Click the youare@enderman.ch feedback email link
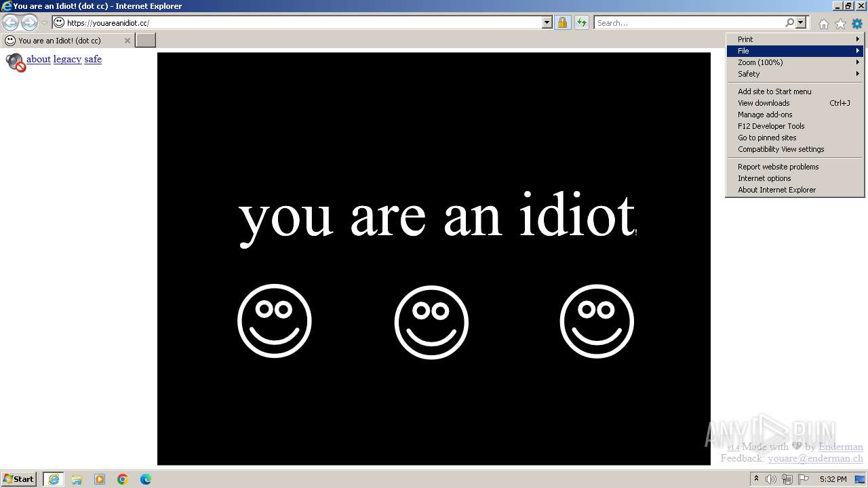The width and height of the screenshot is (868, 488). 816,458
